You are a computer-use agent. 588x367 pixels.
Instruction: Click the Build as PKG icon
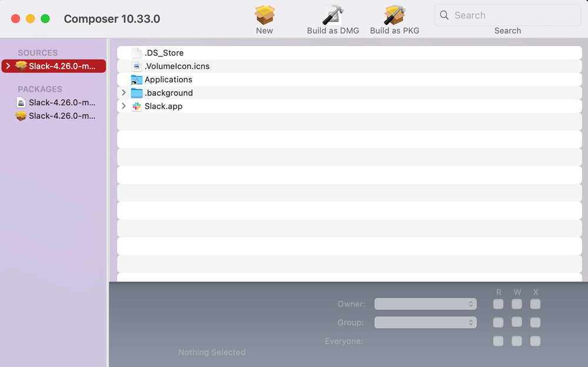pyautogui.click(x=394, y=15)
